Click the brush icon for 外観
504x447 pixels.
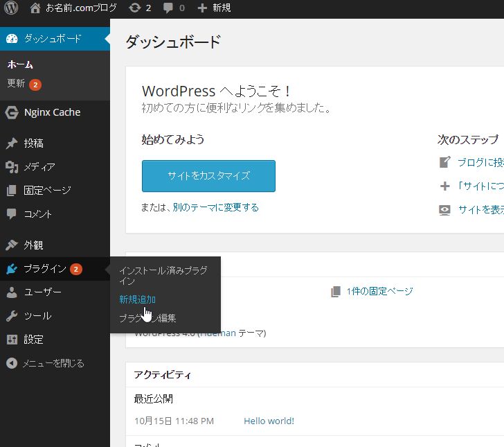(x=12, y=245)
